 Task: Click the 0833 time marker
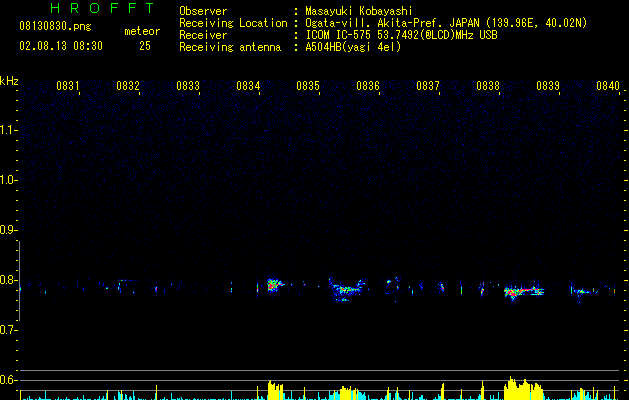click(x=188, y=85)
